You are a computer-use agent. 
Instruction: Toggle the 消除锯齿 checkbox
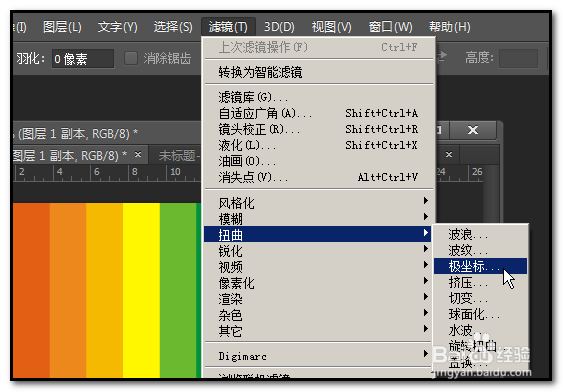point(131,58)
